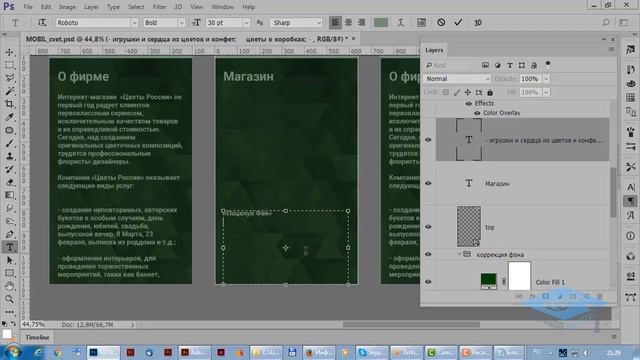Align text right
This screenshot has height=360, width=640.
(x=361, y=23)
